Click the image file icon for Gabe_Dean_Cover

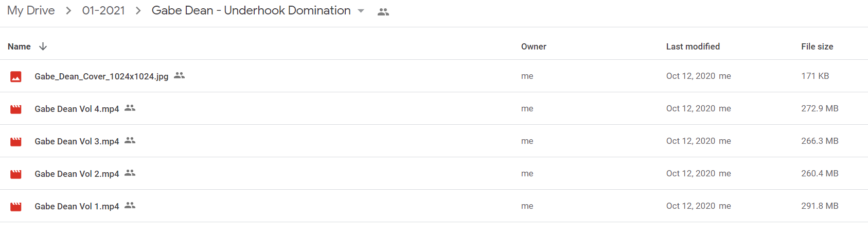point(16,77)
